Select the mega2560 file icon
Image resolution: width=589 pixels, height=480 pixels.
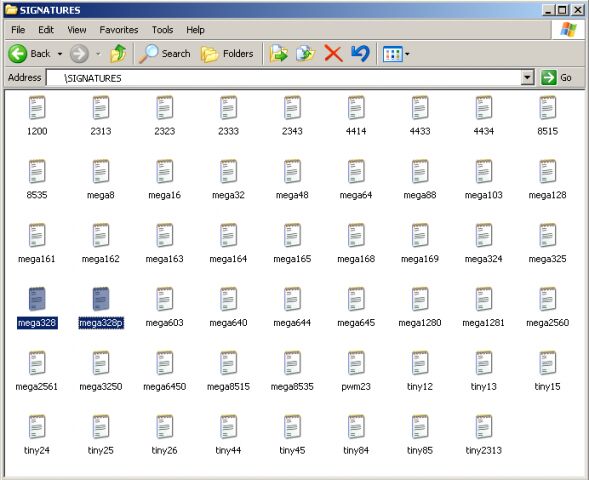point(548,299)
